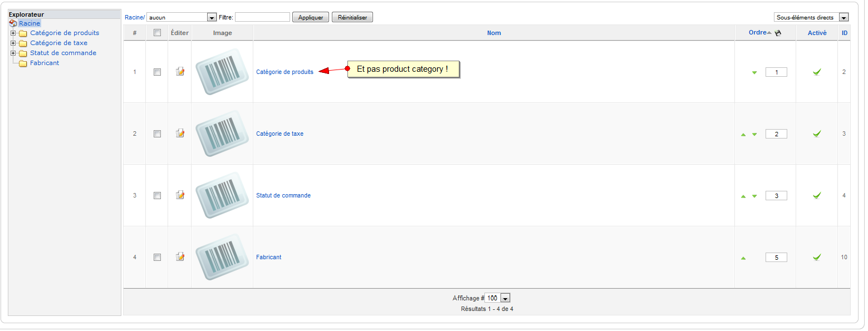Click order number field of Fabricant row
Viewport: 868px width, 331px height.
(776, 257)
